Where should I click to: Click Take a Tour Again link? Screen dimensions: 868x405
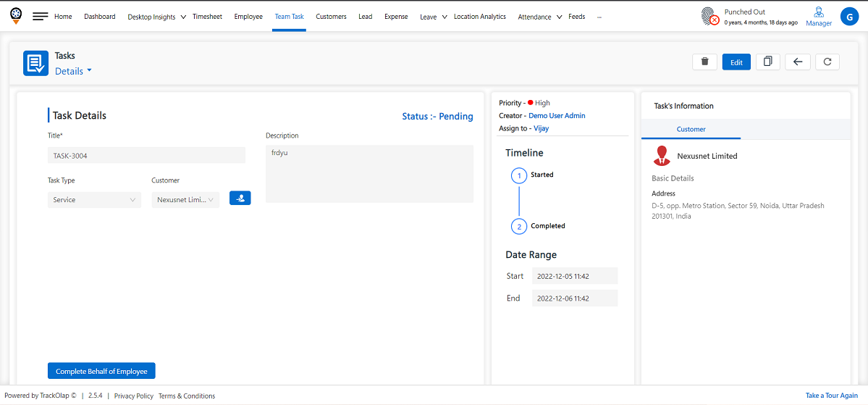[x=832, y=396]
